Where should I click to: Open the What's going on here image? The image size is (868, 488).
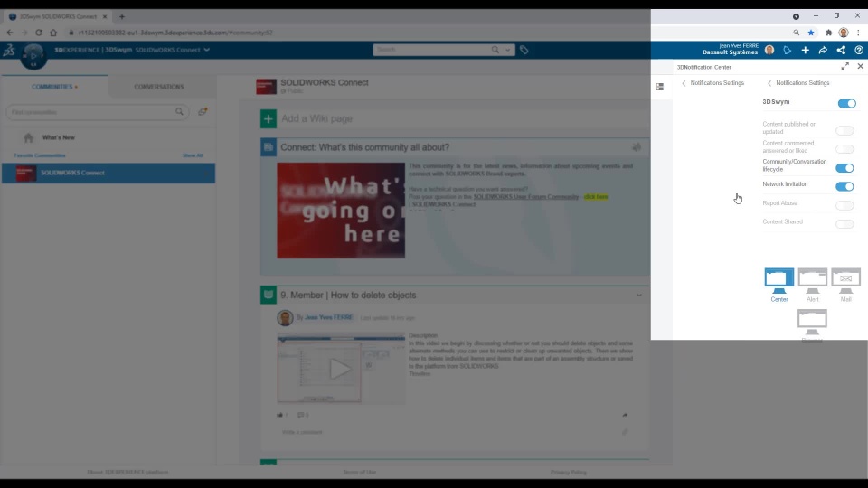click(x=341, y=211)
